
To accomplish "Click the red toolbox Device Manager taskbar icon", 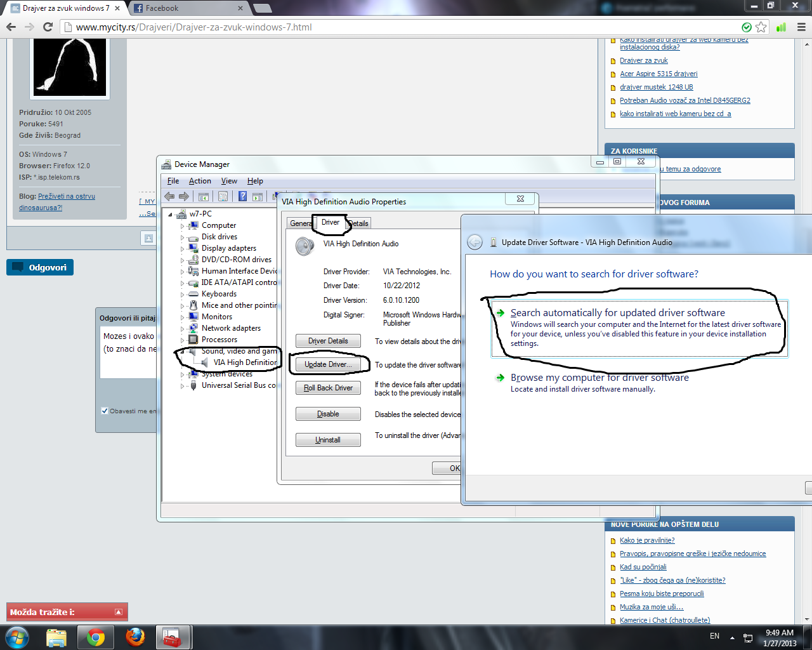I will click(x=173, y=637).
